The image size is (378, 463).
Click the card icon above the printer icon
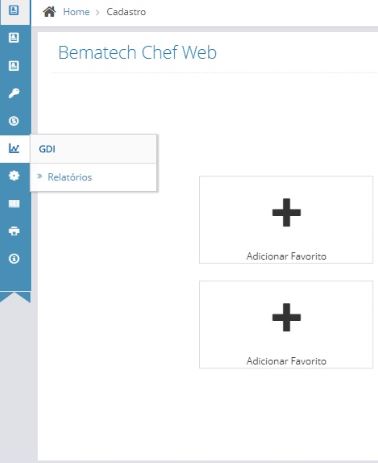pyautogui.click(x=14, y=203)
